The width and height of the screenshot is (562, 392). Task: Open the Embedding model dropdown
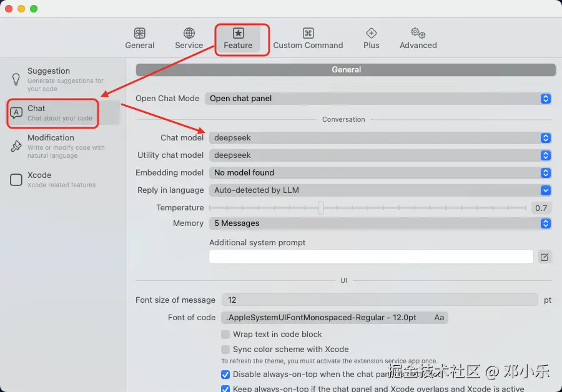pyautogui.click(x=380, y=173)
